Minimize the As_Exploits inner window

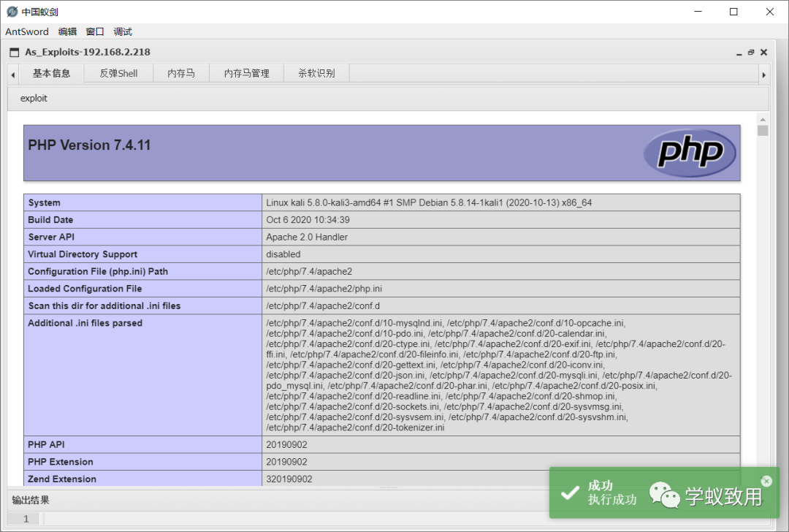point(739,53)
